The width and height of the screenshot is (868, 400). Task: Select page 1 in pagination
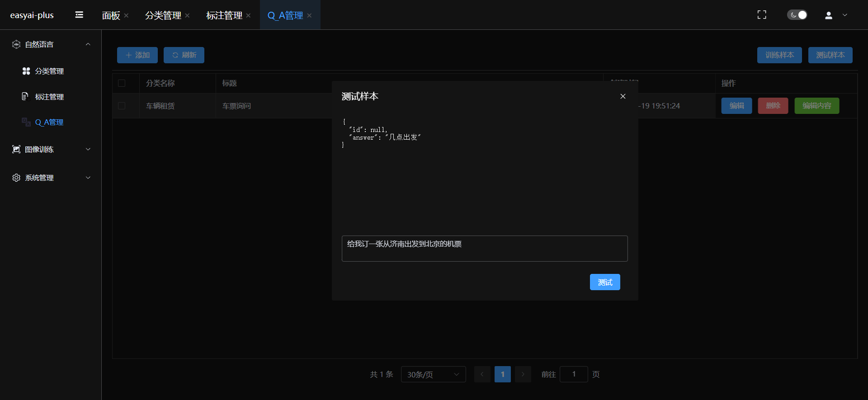point(503,374)
